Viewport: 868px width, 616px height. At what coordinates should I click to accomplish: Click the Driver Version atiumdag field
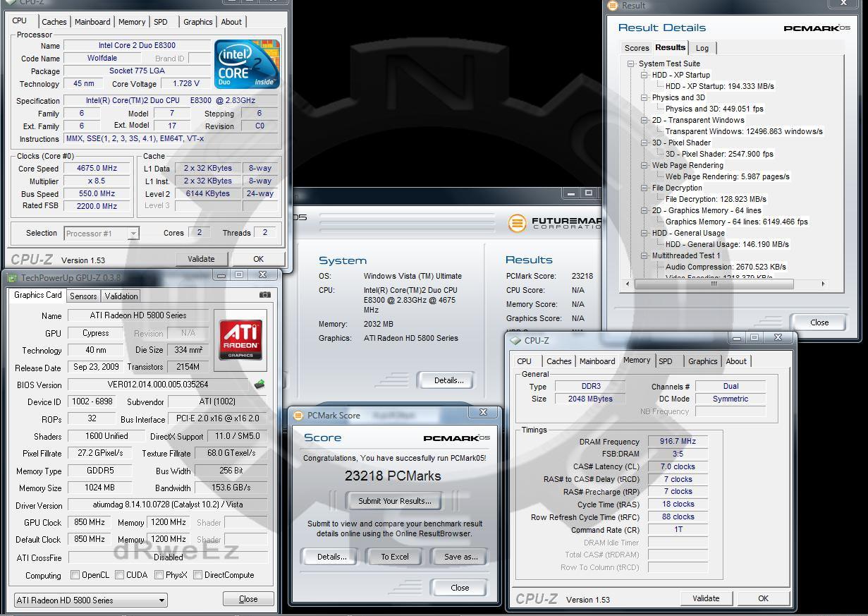pyautogui.click(x=168, y=505)
